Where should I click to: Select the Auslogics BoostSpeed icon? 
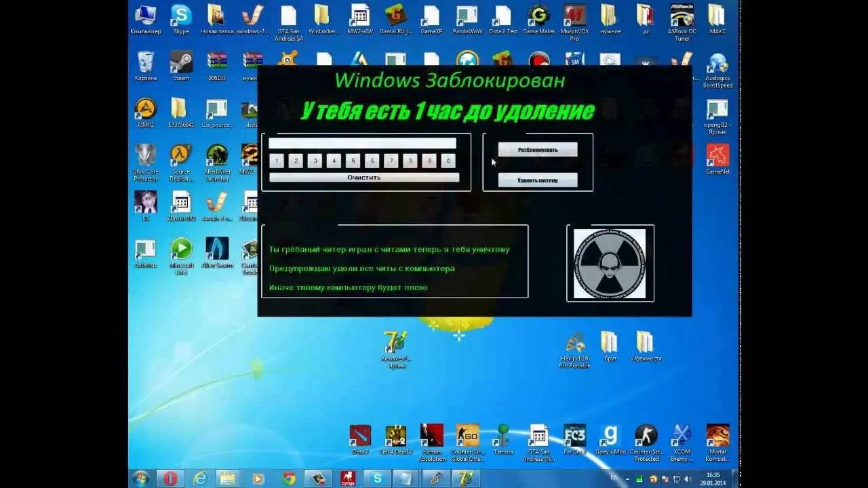coord(717,70)
